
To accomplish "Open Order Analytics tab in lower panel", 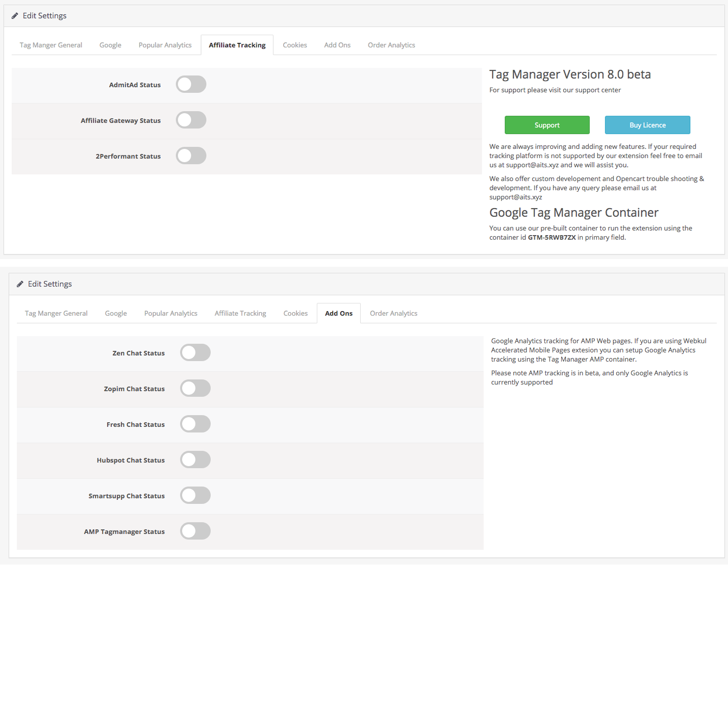I will [x=393, y=313].
